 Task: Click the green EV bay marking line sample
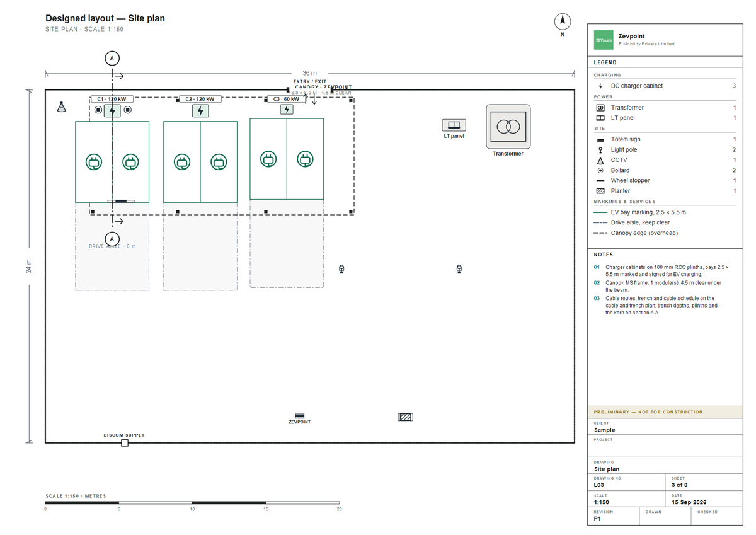(x=600, y=212)
